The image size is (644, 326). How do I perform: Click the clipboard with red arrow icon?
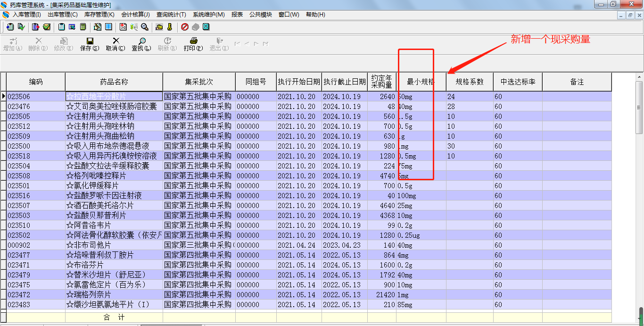tap(35, 27)
